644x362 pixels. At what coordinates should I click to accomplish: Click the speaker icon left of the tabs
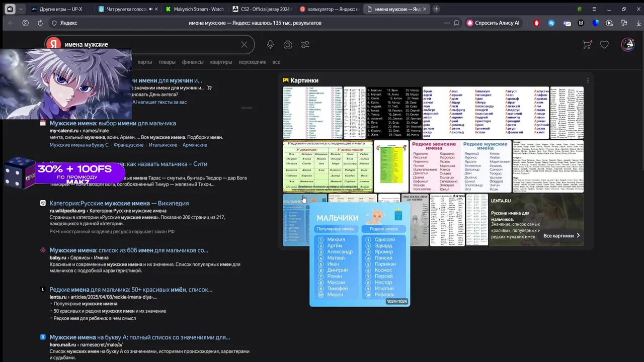10,9
